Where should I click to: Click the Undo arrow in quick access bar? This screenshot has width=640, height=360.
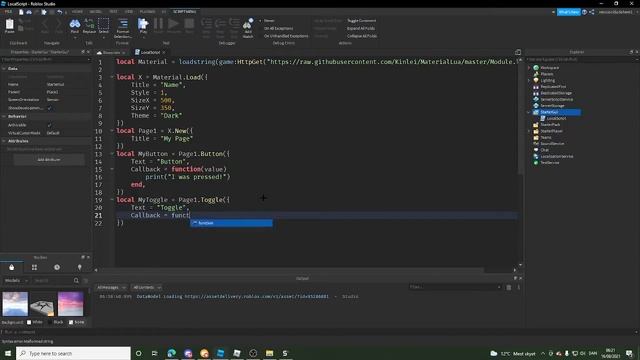coord(60,12)
